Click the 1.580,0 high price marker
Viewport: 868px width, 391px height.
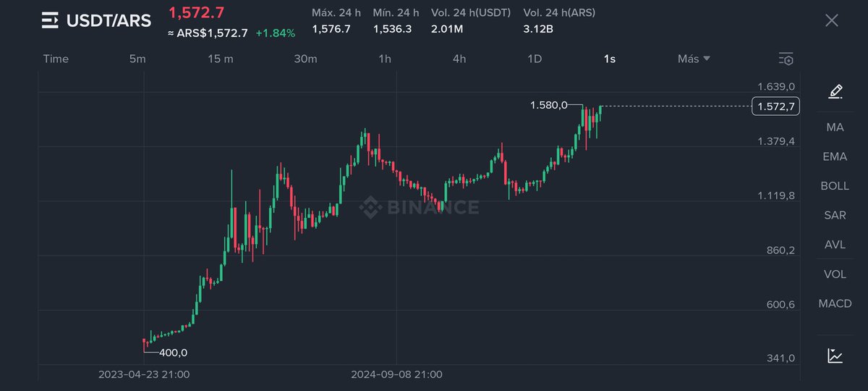pos(548,106)
